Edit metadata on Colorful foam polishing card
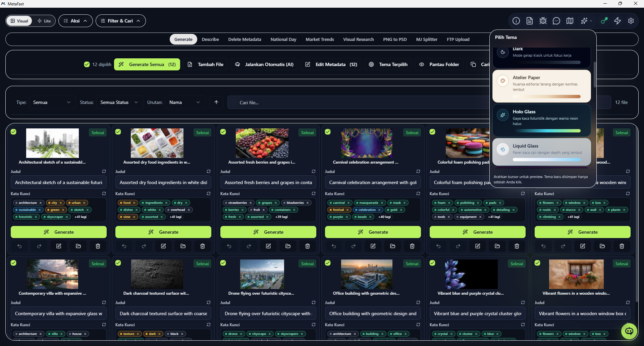 point(478,246)
